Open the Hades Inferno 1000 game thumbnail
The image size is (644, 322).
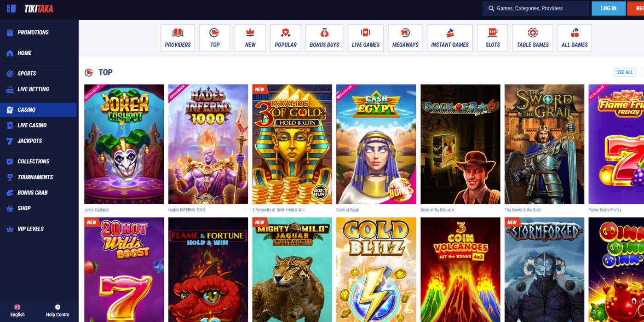208,144
